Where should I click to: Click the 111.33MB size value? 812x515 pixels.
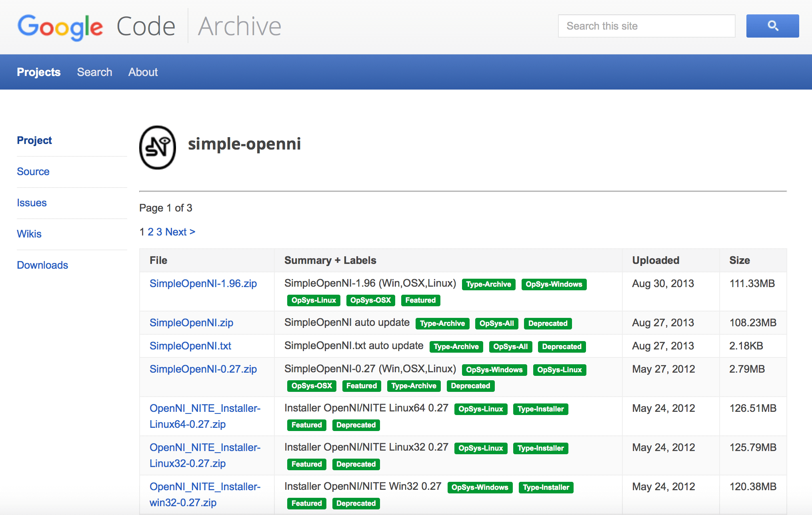(x=752, y=283)
